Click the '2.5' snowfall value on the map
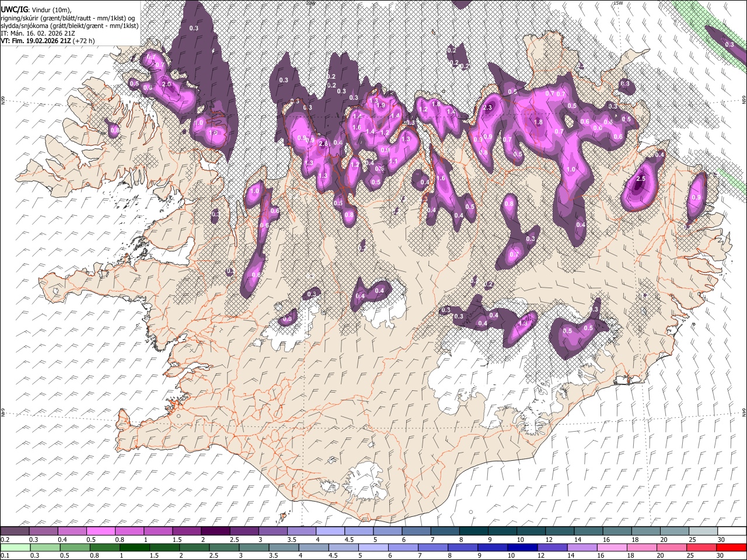Viewport: 747px width, 560px height. coord(641,178)
